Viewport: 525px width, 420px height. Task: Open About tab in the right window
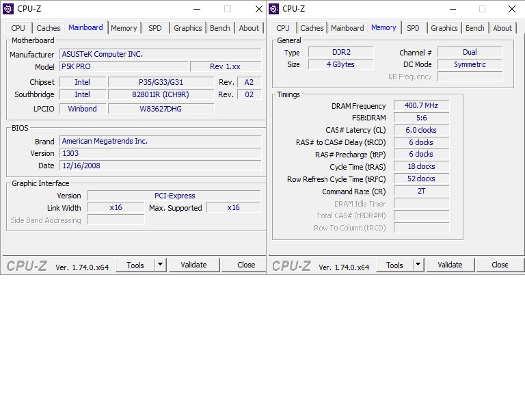(x=502, y=28)
